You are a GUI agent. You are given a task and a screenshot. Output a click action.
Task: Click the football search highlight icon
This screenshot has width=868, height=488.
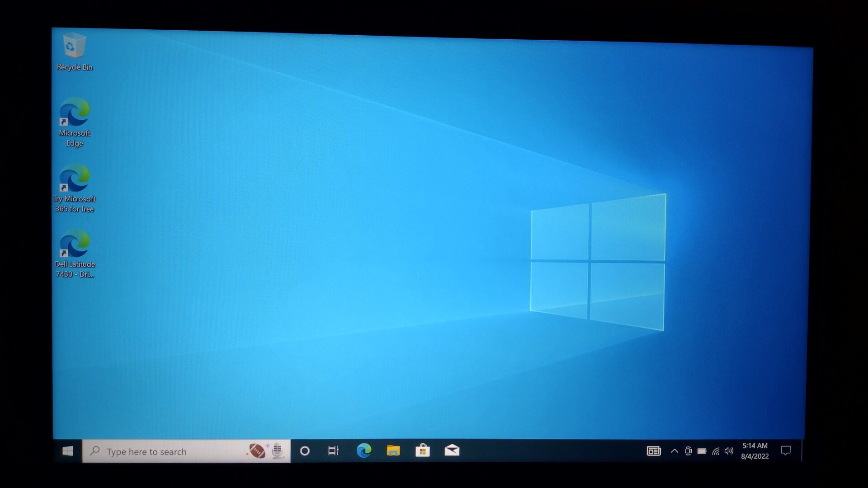tap(257, 450)
